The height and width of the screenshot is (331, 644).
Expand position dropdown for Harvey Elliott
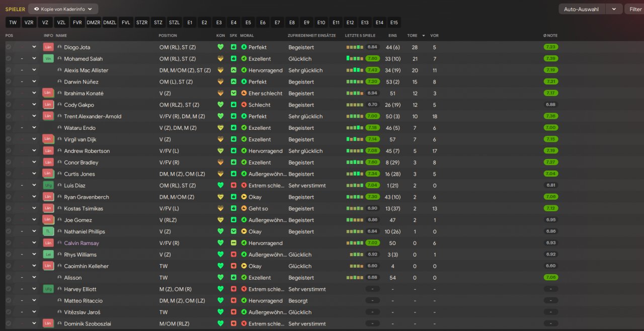pyautogui.click(x=34, y=289)
